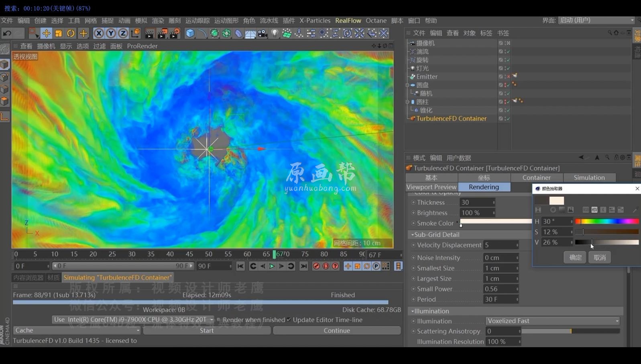Click the record keyframe icon
This screenshot has height=364, width=641.
316,266
